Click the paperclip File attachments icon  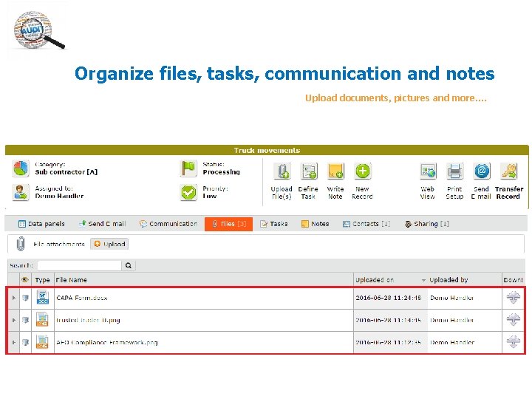(x=21, y=244)
